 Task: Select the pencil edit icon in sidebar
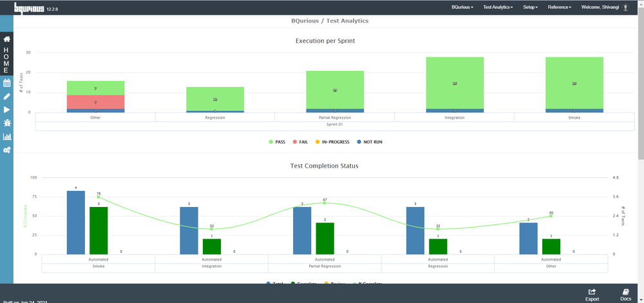(6, 97)
